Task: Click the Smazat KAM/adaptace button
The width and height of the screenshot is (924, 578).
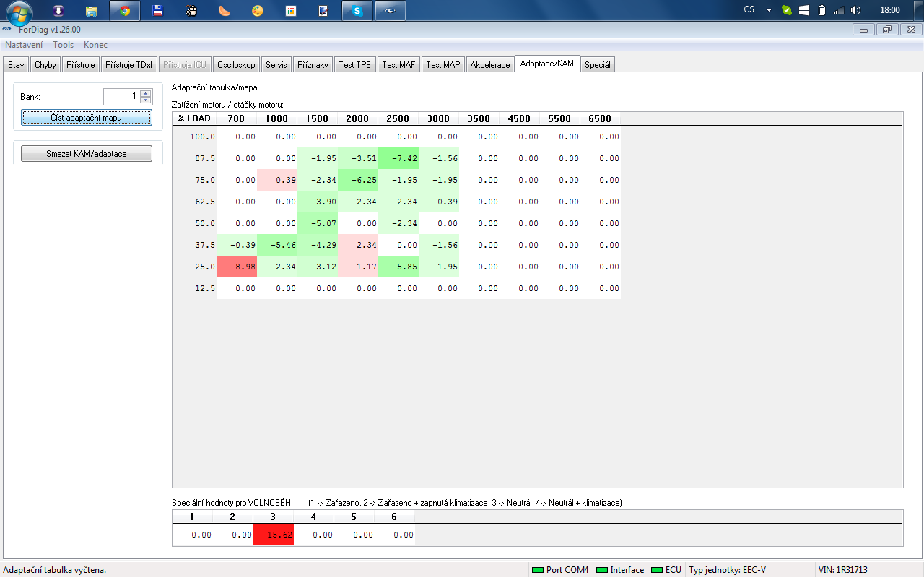Action: click(87, 154)
